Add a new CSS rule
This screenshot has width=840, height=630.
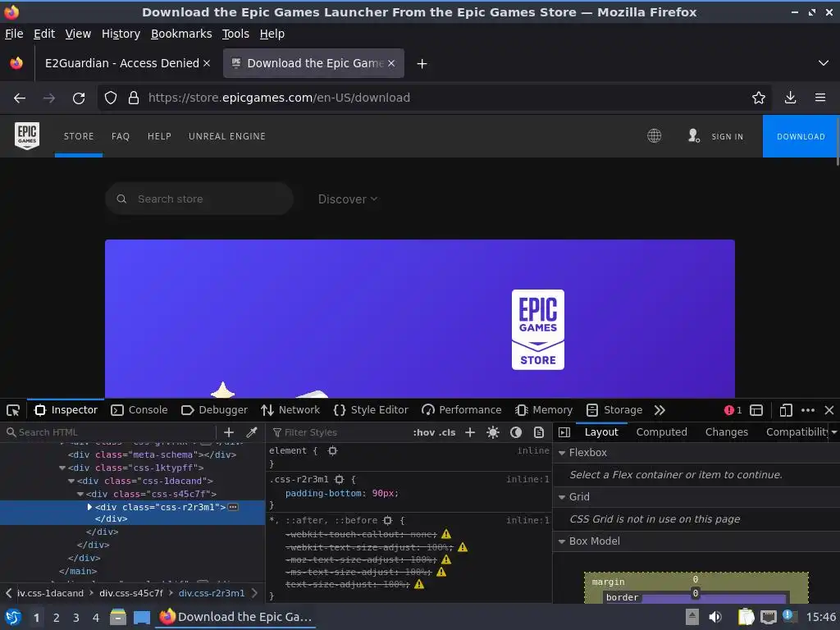(470, 432)
